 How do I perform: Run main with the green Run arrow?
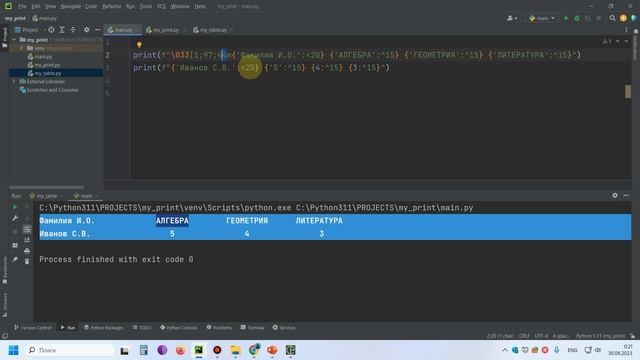point(566,18)
